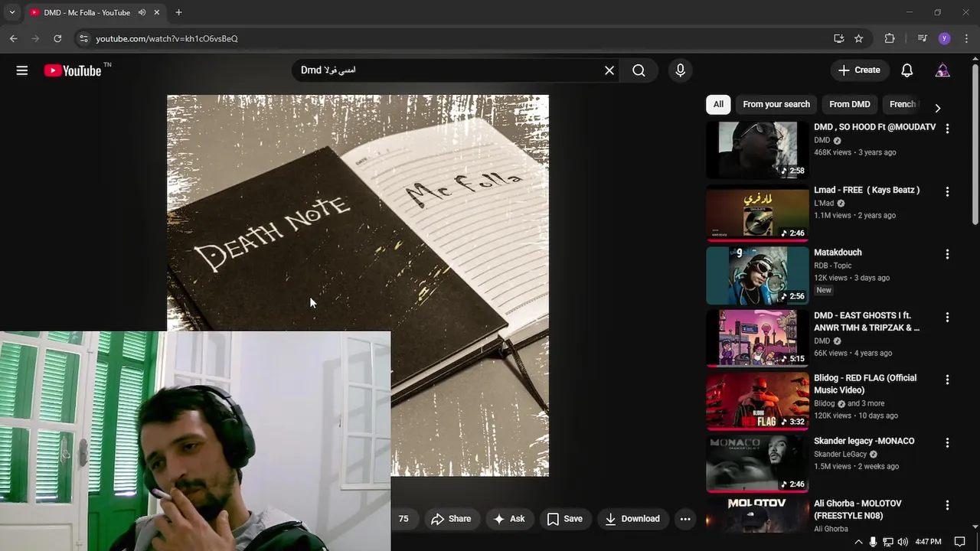Open the DMD, SO HOOD thumbnail
This screenshot has height=551, width=980.
click(x=757, y=150)
